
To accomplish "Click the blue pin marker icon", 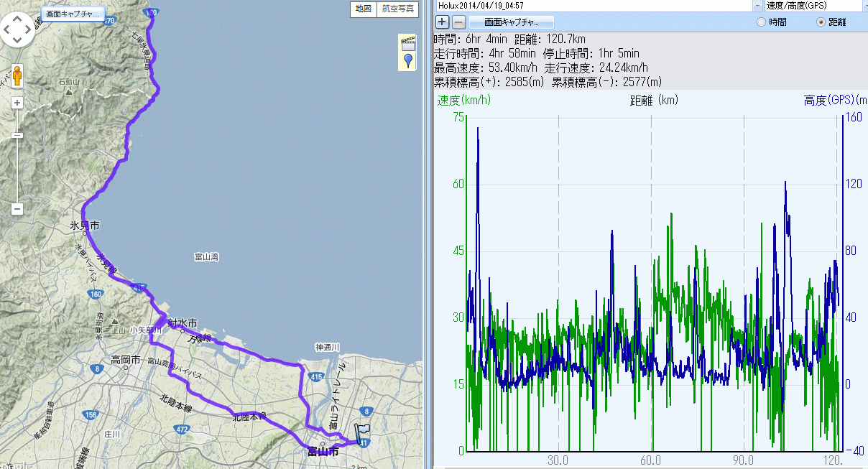I will (x=408, y=60).
